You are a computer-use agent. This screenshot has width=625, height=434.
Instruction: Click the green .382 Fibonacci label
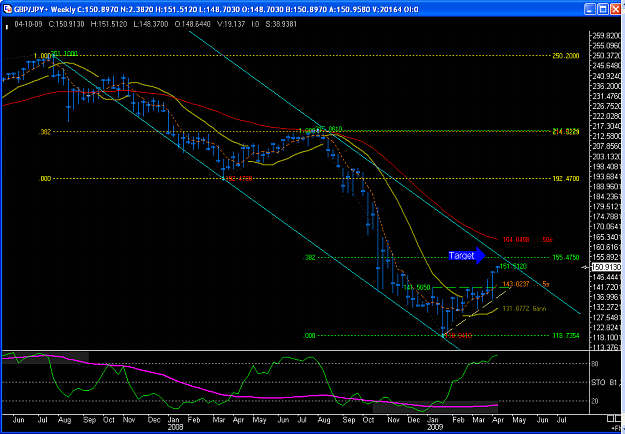click(310, 258)
